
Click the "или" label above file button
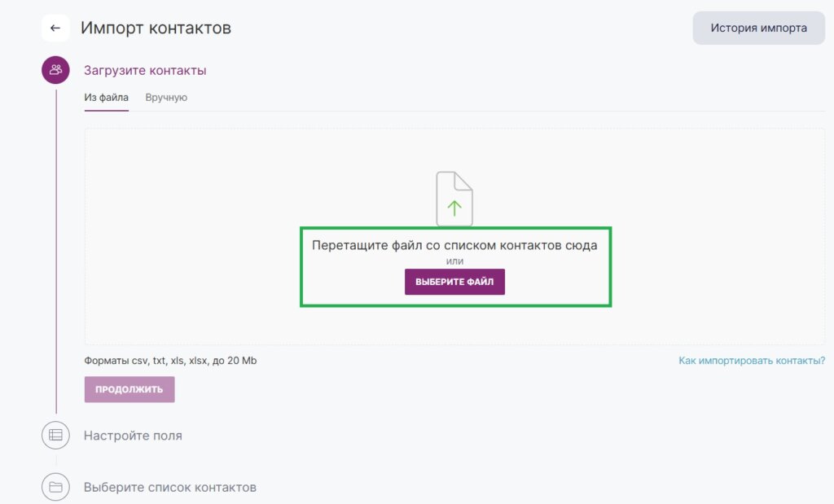tap(454, 261)
